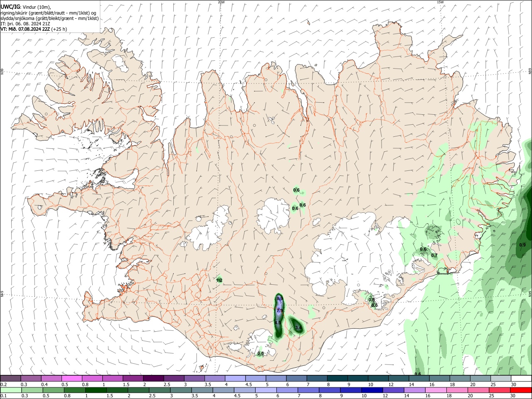Viewport: 532px width, 399px height.
Task: Click the 0.9 value off the east coast
Action: tap(523, 245)
